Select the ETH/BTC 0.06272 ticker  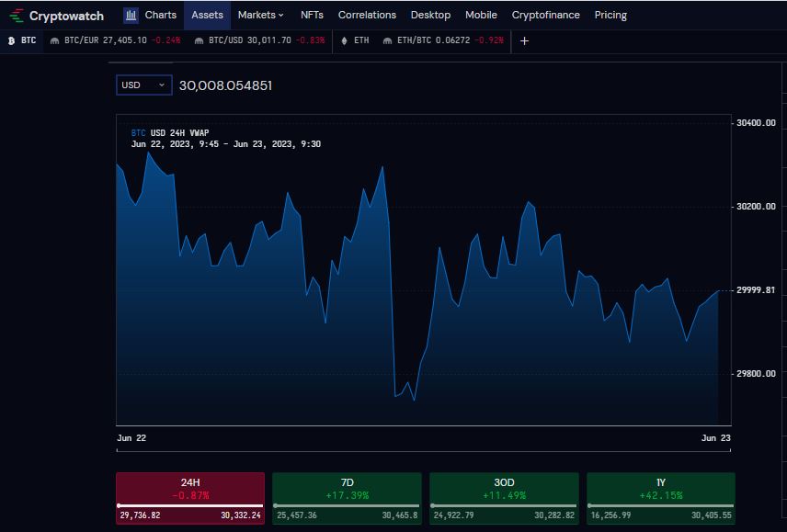tap(443, 40)
